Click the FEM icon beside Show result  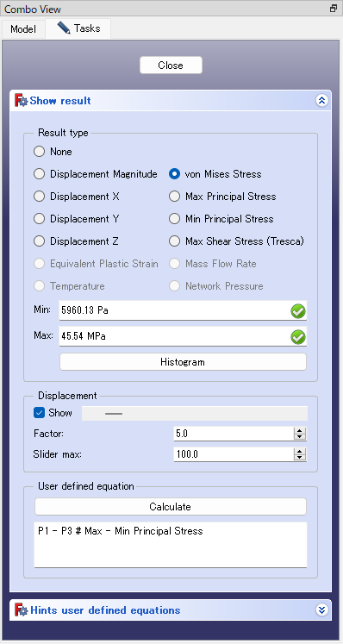pos(21,101)
